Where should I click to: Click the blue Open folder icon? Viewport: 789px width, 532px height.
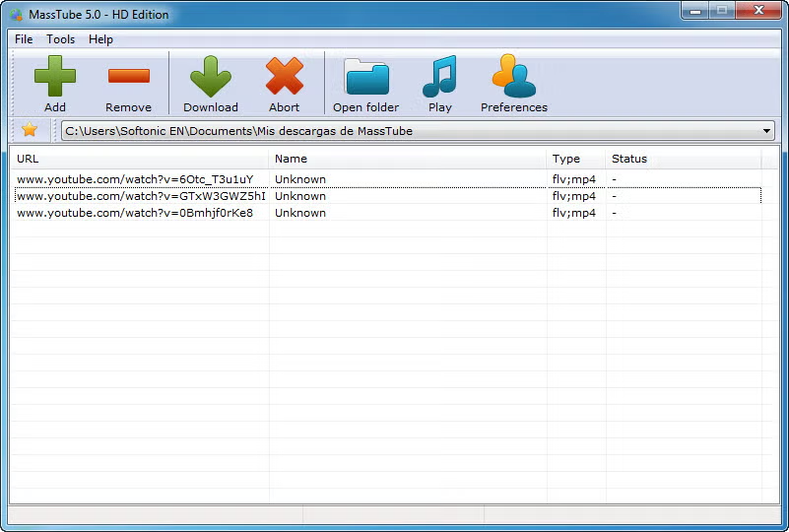(366, 77)
